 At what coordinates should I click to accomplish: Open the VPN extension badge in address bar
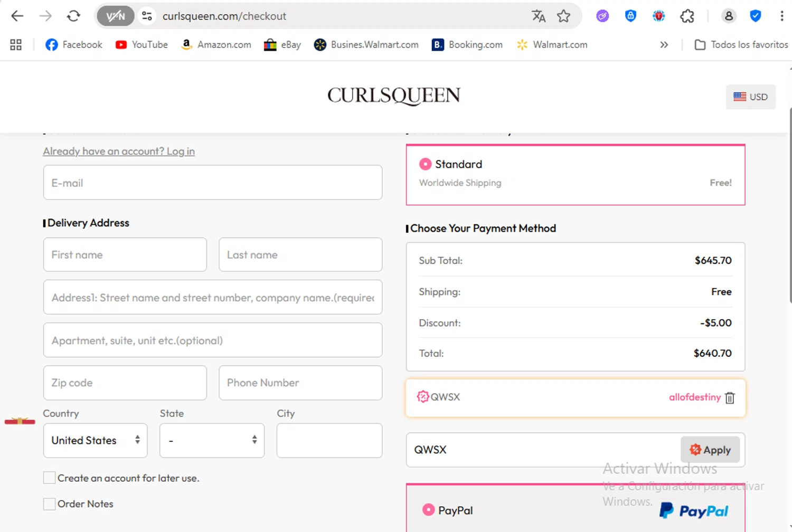pyautogui.click(x=115, y=16)
